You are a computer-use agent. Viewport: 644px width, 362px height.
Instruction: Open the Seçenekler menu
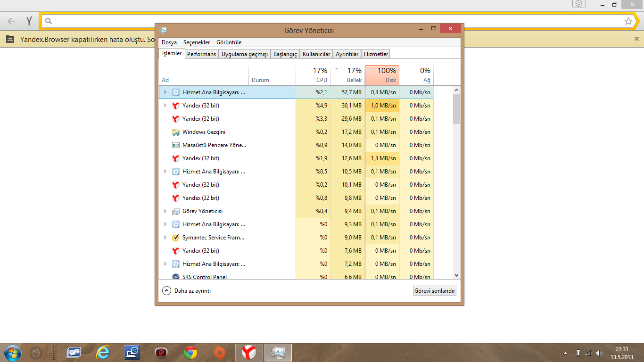coord(197,42)
